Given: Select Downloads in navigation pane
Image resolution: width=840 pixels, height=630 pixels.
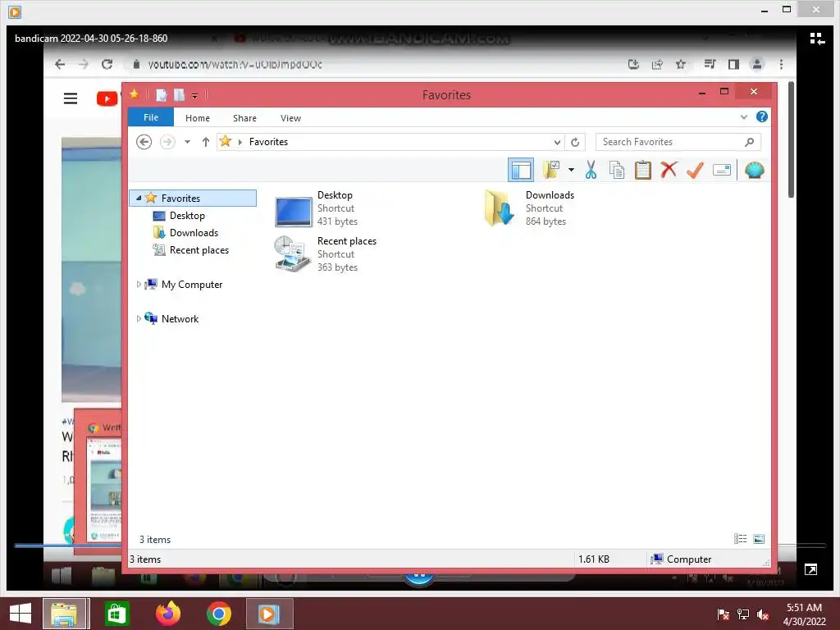Looking at the screenshot, I should [194, 232].
